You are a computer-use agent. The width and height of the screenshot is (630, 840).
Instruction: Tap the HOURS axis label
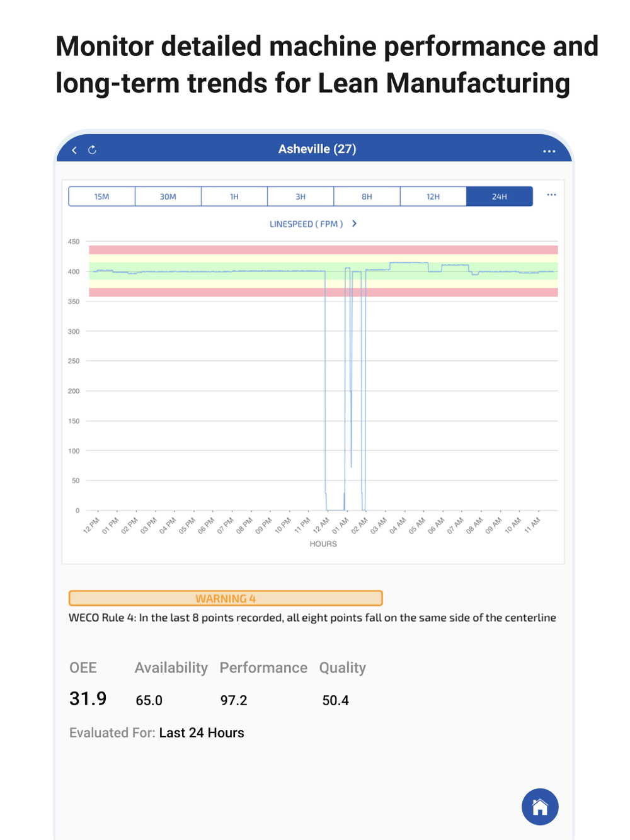click(323, 544)
